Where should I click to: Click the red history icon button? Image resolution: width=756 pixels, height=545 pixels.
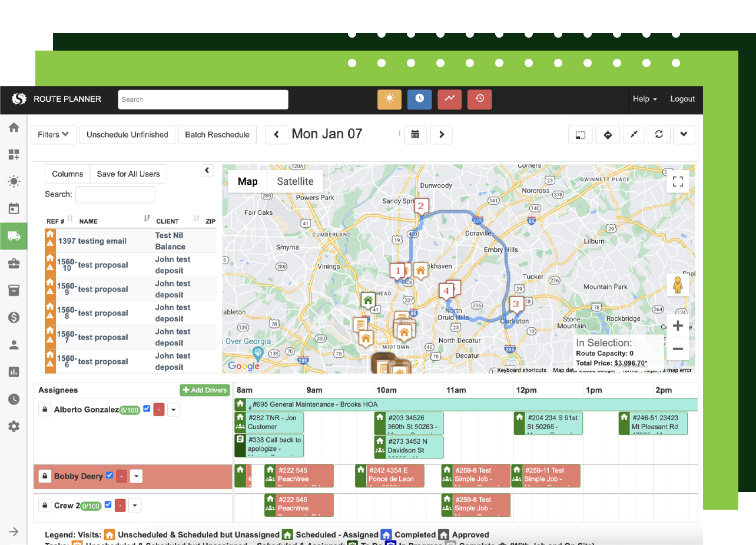click(x=479, y=99)
